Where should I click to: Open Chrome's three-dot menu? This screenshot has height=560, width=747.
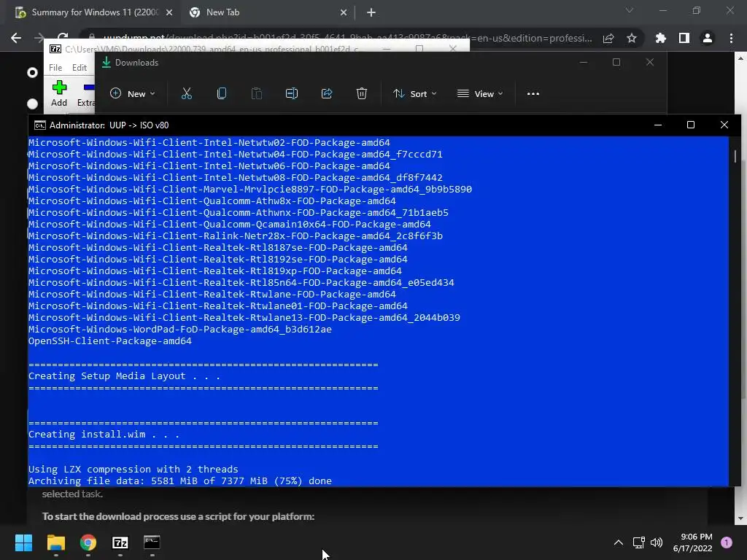tap(731, 38)
